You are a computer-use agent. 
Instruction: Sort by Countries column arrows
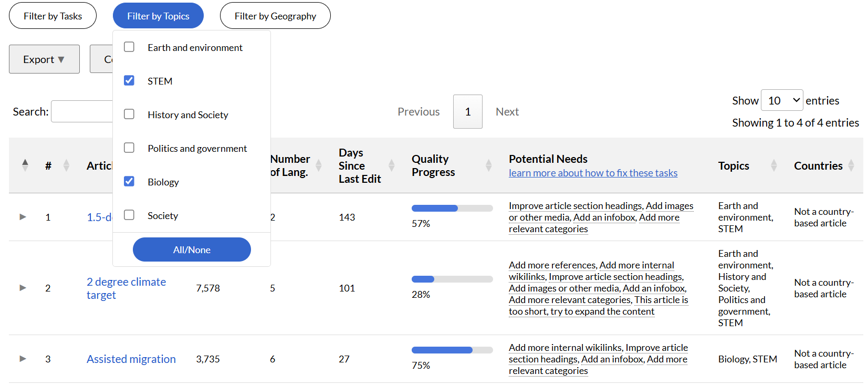851,165
